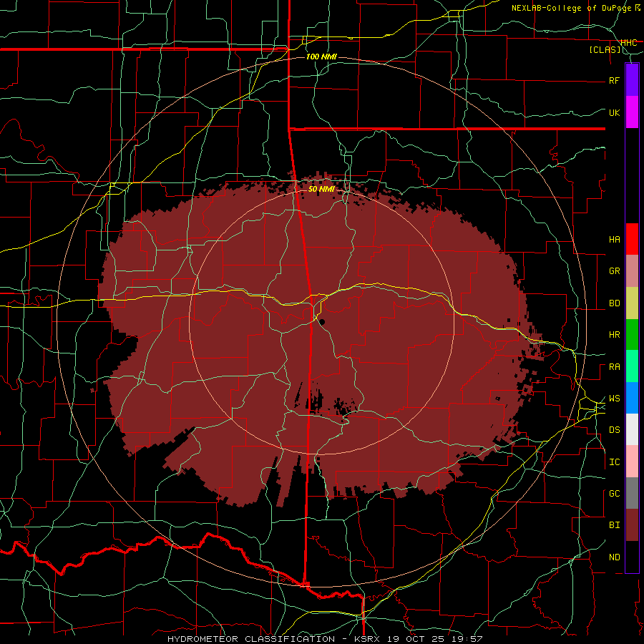Click the RF purple legend swatch

click(632, 79)
